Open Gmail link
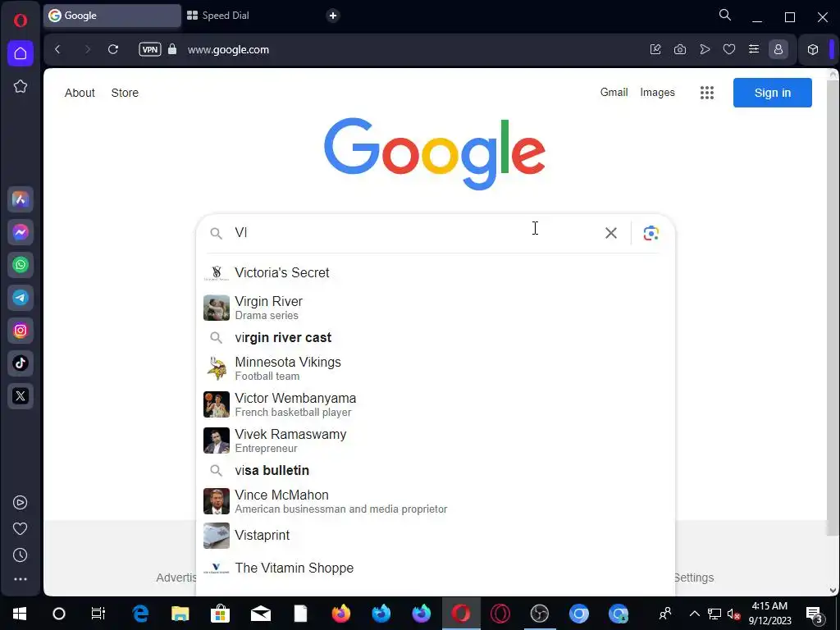The height and width of the screenshot is (630, 840). pos(614,92)
